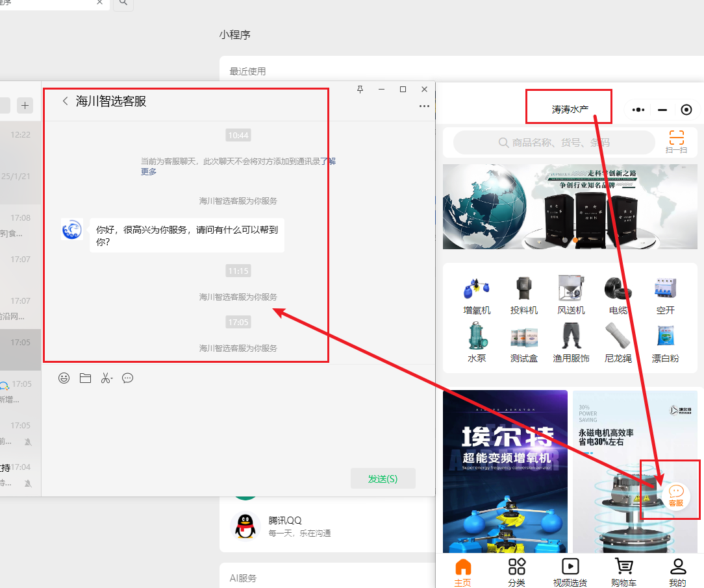
Task: Select the chat list item timed 17:08
Action: point(20,225)
